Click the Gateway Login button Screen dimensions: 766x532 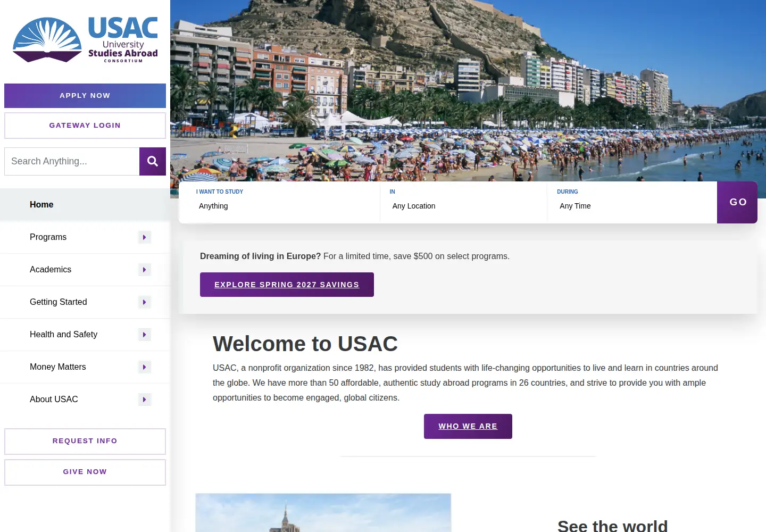85,126
